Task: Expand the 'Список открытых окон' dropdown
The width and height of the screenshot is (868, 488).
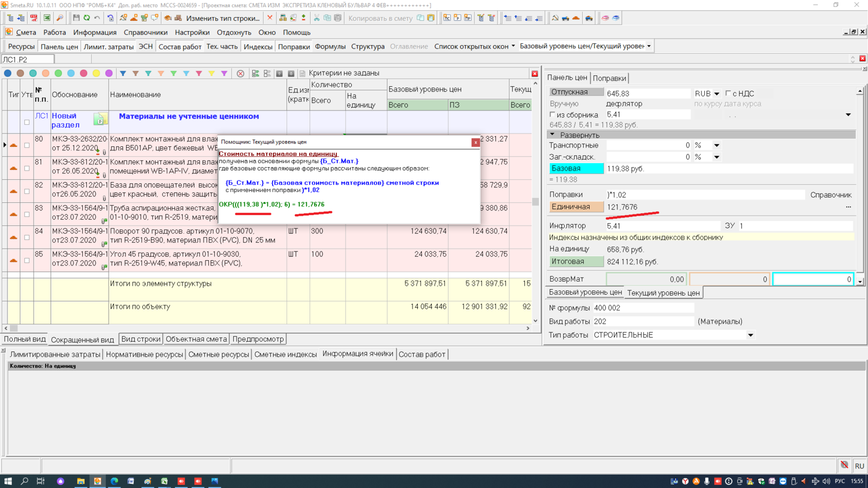Action: (513, 46)
